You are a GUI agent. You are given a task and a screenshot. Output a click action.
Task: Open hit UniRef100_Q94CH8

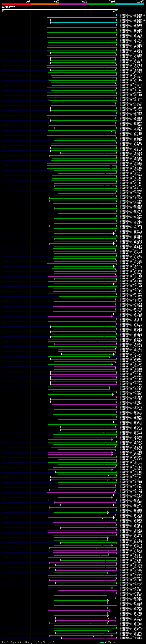[x=131, y=17]
